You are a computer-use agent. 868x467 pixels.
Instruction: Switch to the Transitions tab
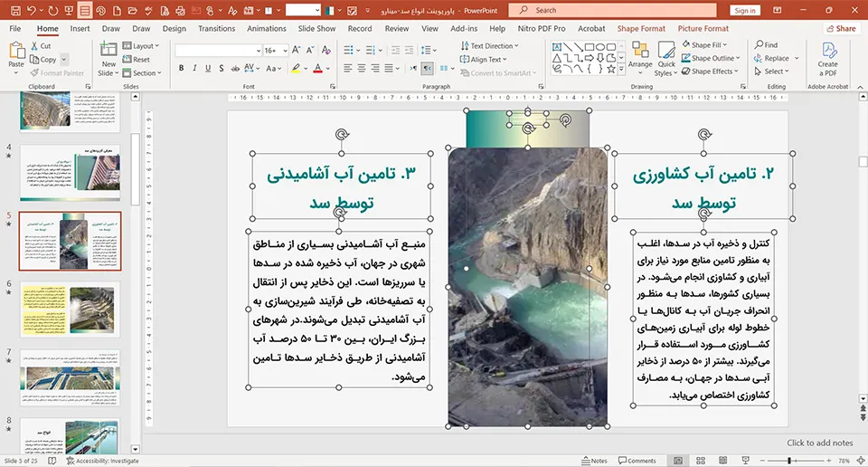click(x=216, y=28)
